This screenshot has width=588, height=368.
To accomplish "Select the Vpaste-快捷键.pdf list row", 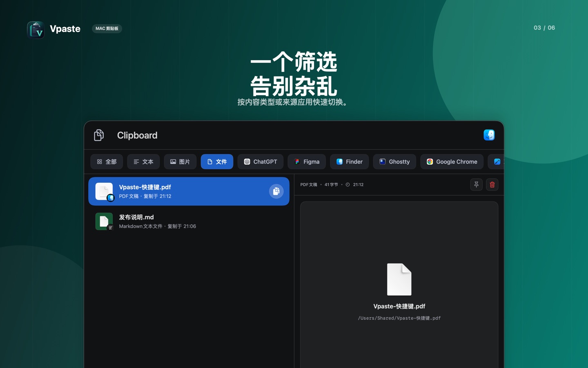I will 189,191.
